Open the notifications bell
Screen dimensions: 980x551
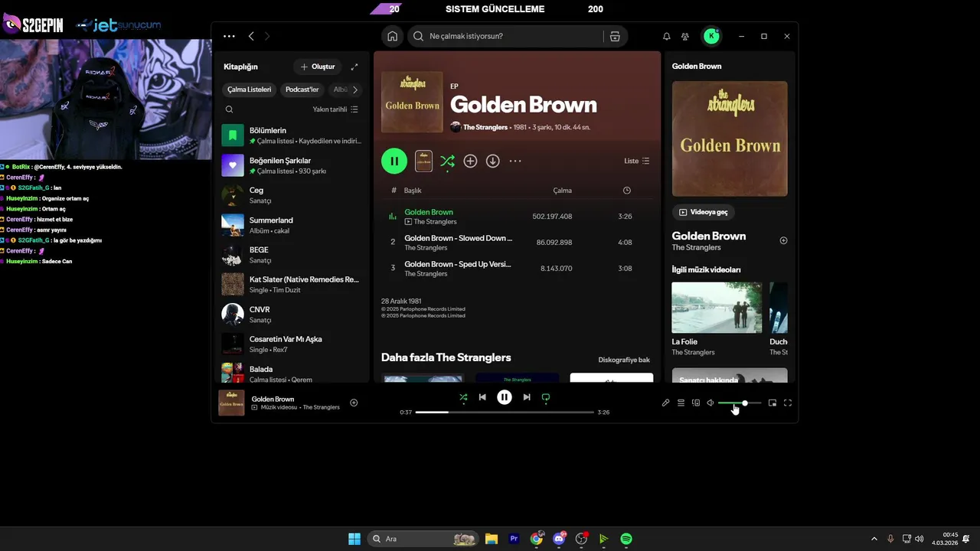click(x=666, y=36)
